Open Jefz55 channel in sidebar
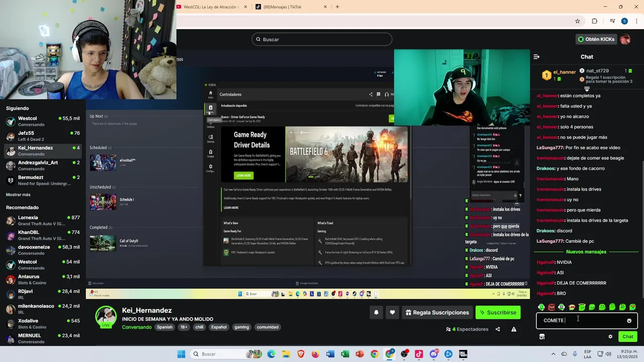Viewport: 644px width, 362px height. [43, 136]
